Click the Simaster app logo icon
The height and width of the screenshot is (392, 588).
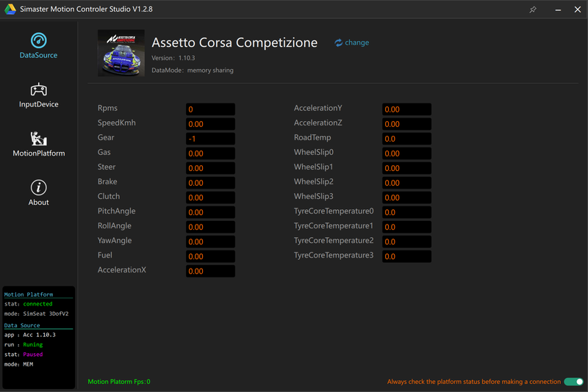click(x=10, y=10)
